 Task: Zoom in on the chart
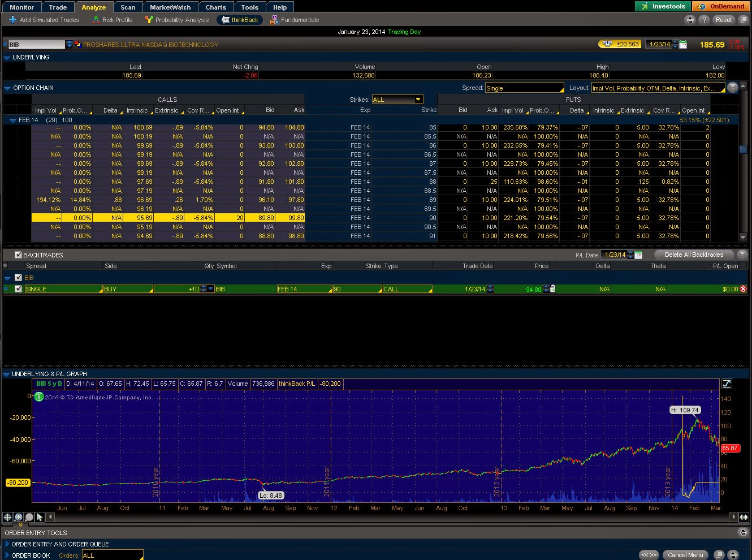(19, 517)
